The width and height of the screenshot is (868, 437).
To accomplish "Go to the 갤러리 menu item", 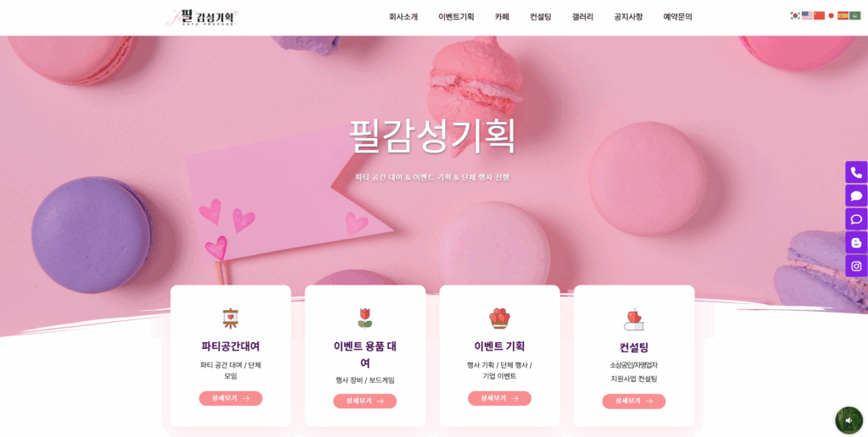I will 582,17.
